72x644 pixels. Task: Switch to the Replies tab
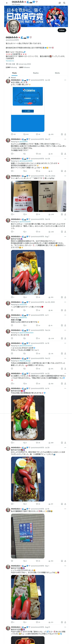click(x=36, y=73)
